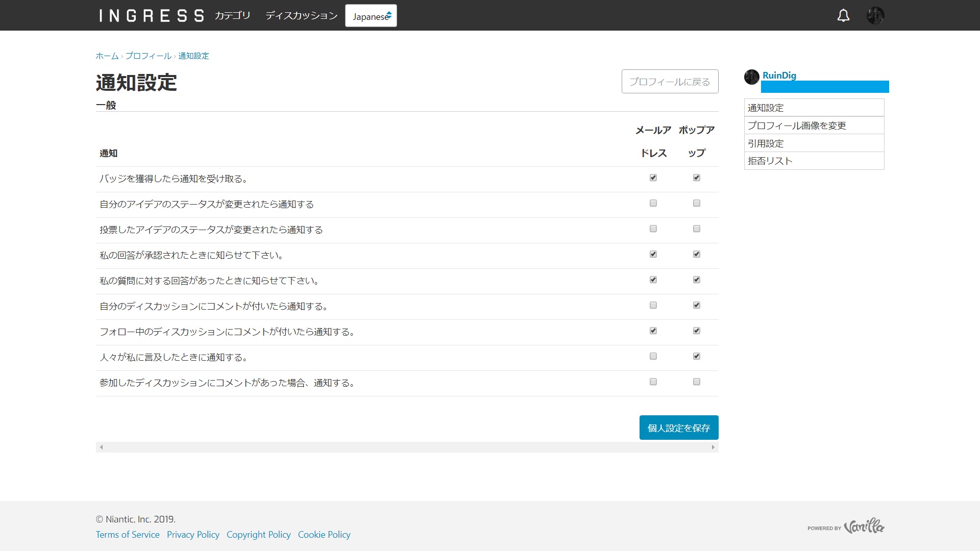
Task: Open the profile avatar menu top right
Action: [x=876, y=15]
